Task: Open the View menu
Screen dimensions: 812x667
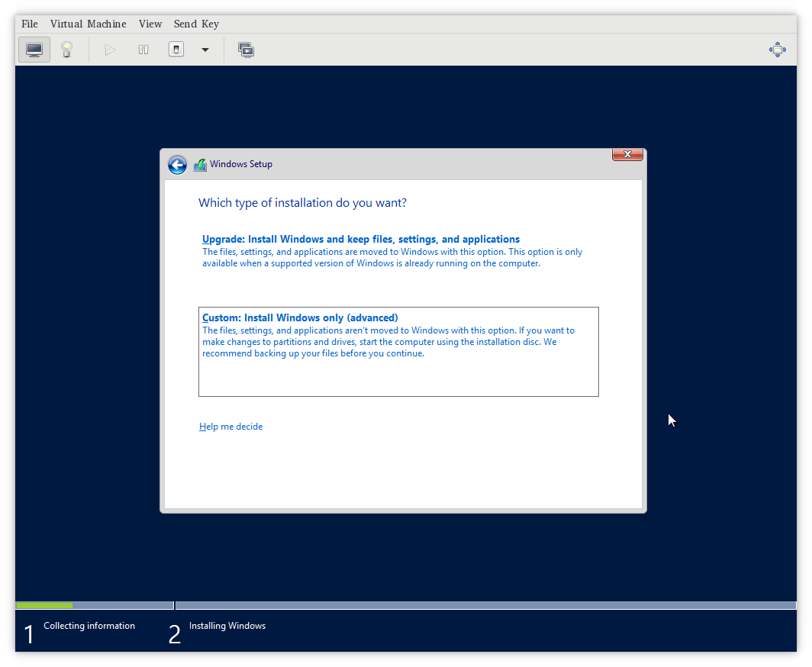Action: tap(150, 24)
